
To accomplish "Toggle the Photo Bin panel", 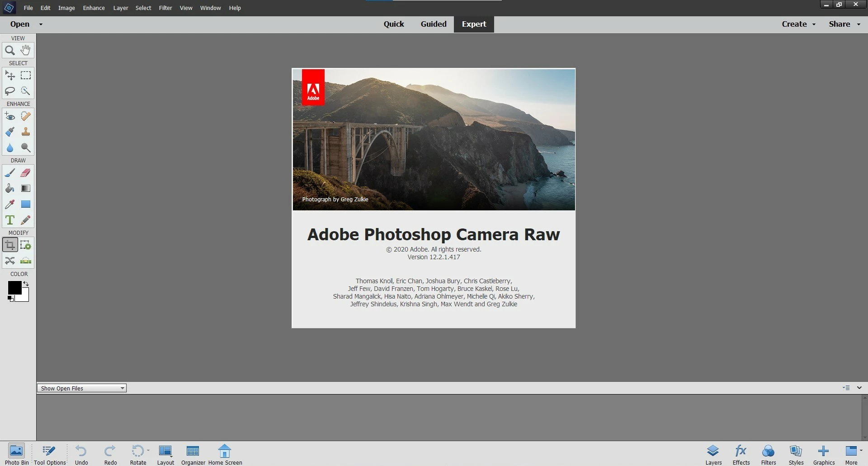I will (x=17, y=454).
